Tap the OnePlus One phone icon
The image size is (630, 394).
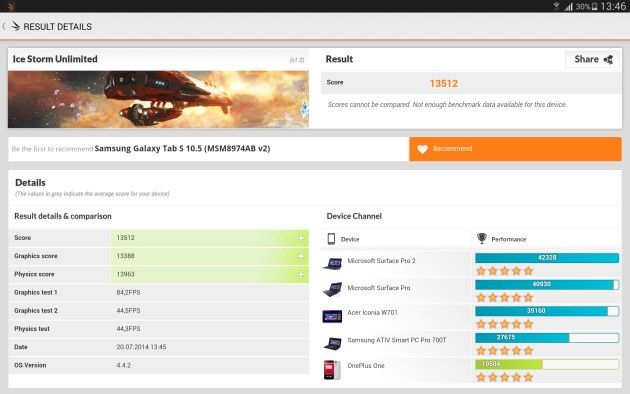[x=332, y=370]
